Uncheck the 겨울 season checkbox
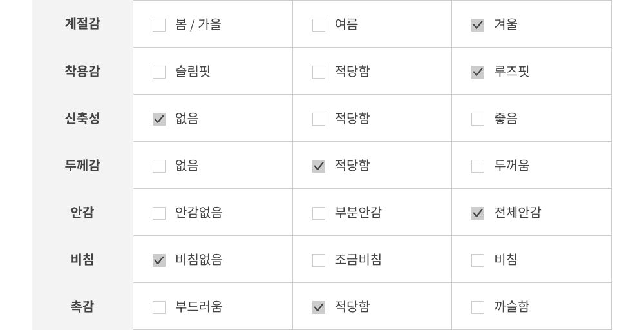The width and height of the screenshot is (644, 330). [x=478, y=25]
